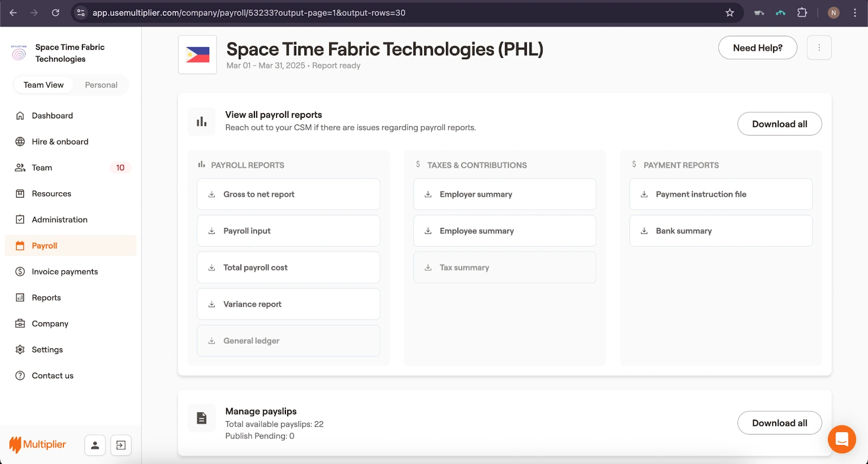The height and width of the screenshot is (464, 868).
Task: Download the Payment instruction file
Action: pyautogui.click(x=721, y=194)
